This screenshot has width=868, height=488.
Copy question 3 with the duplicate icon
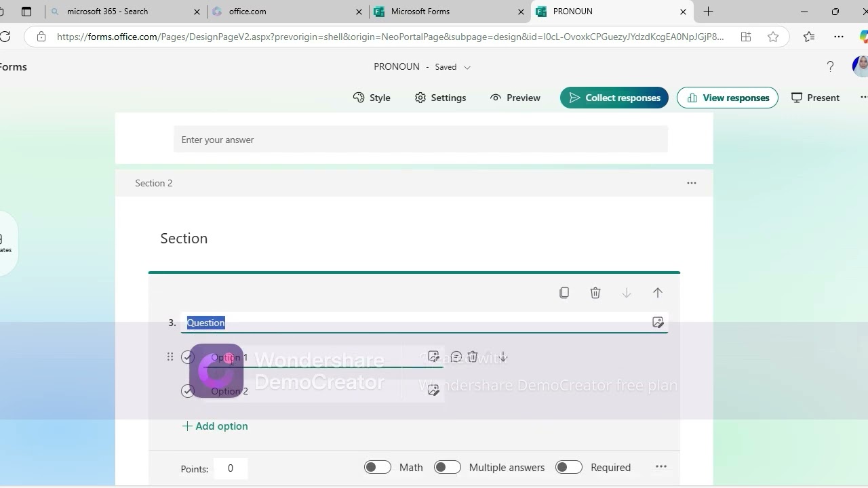pyautogui.click(x=564, y=293)
